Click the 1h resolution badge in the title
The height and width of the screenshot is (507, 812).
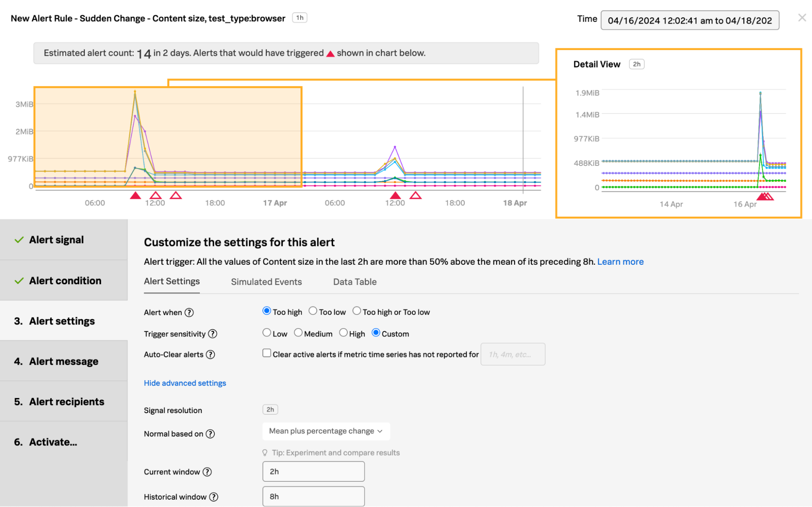300,18
